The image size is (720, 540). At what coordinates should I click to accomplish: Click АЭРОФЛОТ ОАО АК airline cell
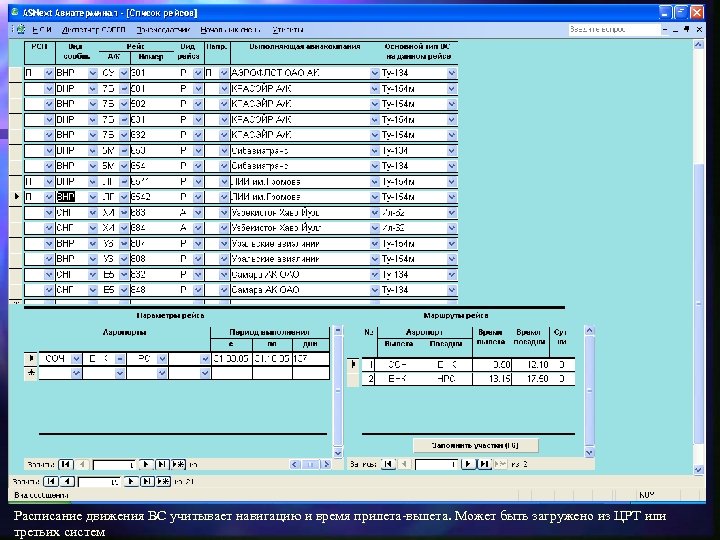(x=300, y=73)
